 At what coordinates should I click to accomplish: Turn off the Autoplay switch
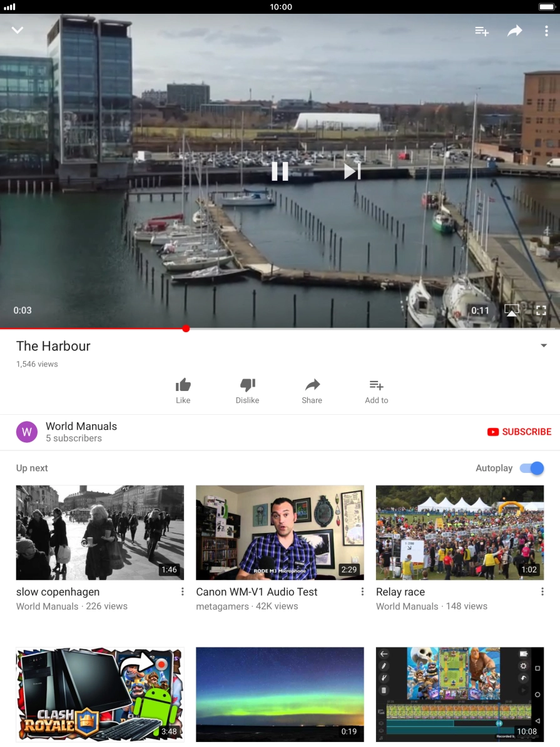532,468
